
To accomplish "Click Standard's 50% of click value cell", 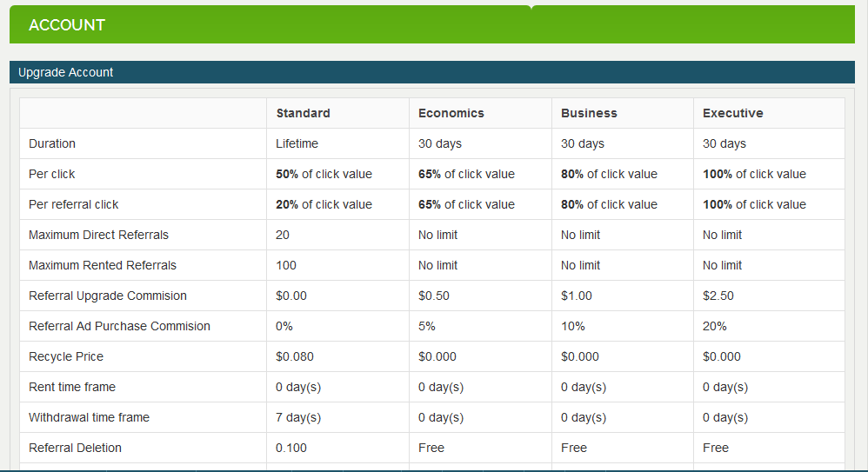I will [324, 174].
